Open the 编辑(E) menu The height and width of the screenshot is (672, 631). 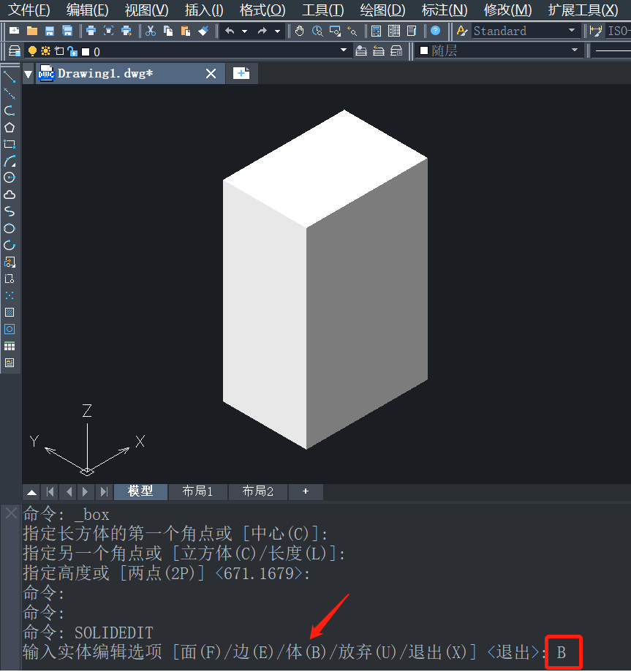(x=88, y=10)
